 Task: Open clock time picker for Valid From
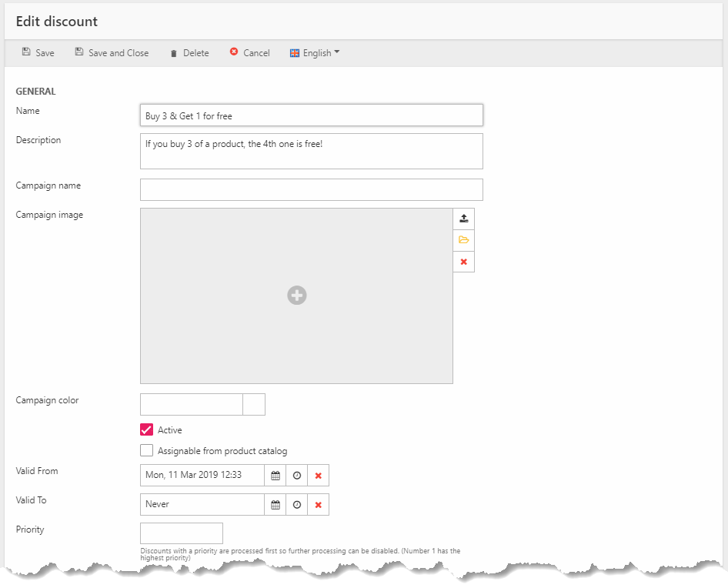tap(296, 476)
